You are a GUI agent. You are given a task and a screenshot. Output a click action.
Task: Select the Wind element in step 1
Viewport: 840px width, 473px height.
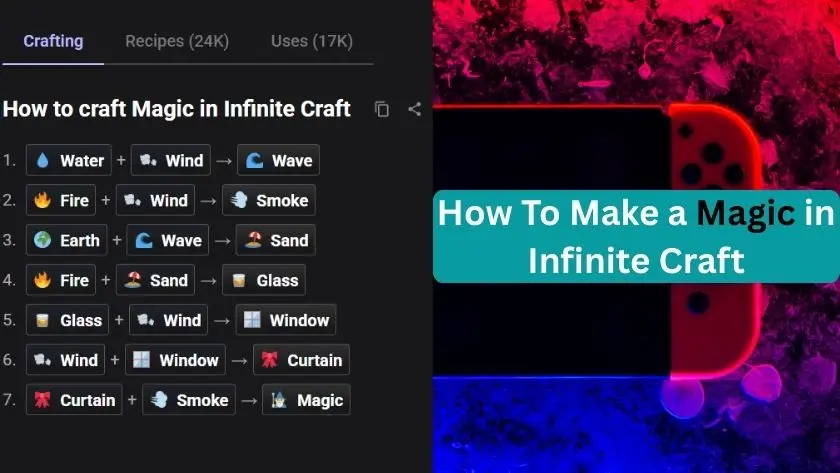[171, 160]
